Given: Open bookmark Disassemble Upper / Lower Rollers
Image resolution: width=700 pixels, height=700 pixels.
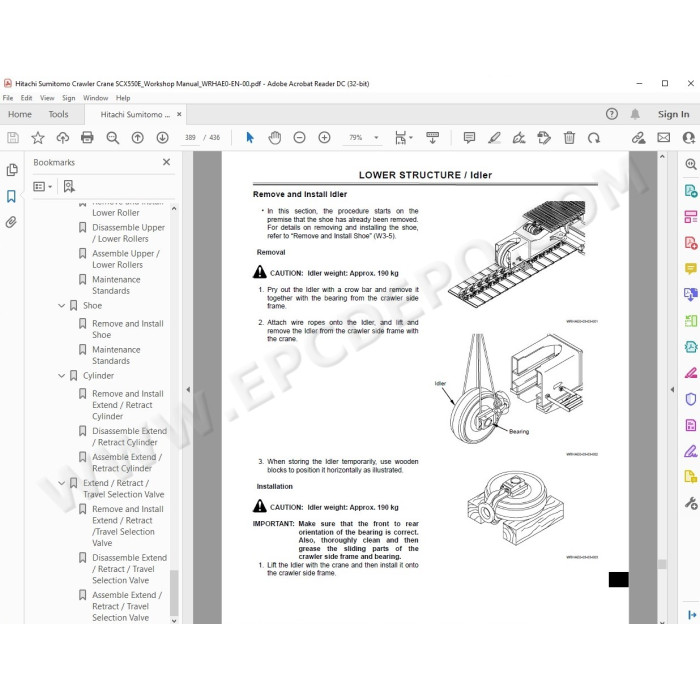Looking at the screenshot, I should [128, 233].
